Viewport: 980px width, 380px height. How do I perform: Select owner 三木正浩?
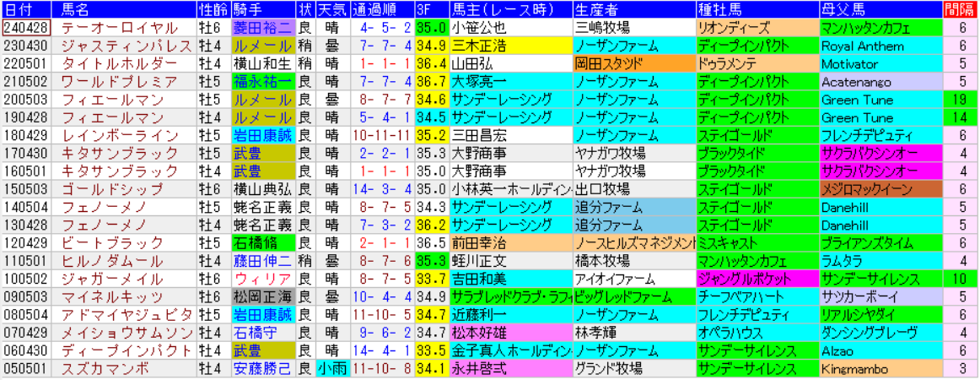510,46
